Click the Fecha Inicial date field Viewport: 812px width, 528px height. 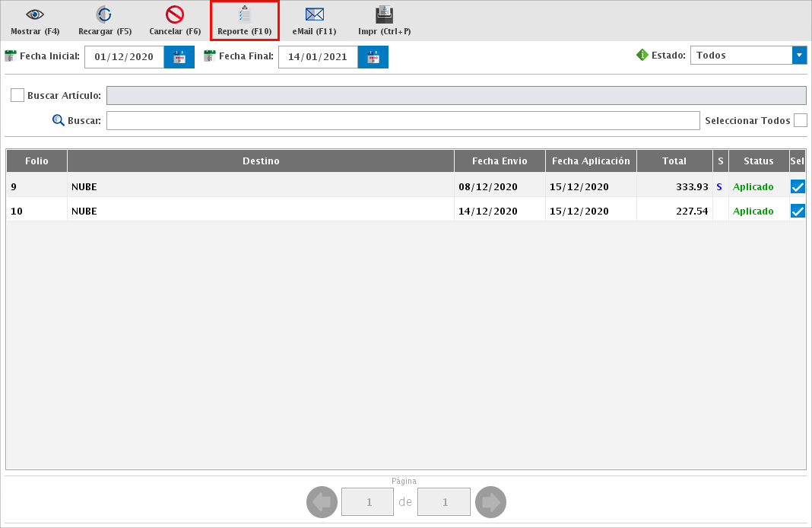tap(124, 57)
